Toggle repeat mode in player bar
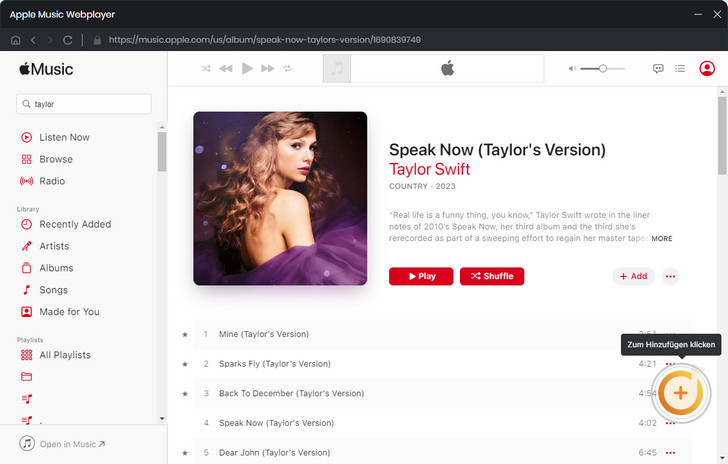 click(x=287, y=68)
